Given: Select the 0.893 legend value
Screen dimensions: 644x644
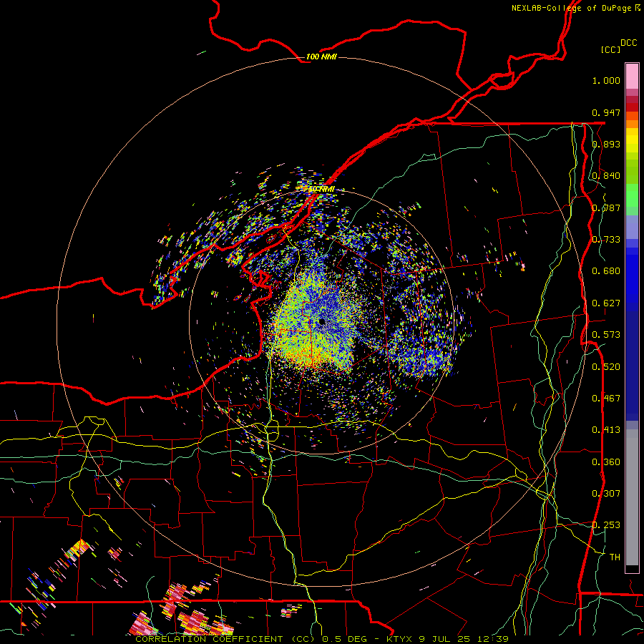Looking at the screenshot, I should pos(606,144).
